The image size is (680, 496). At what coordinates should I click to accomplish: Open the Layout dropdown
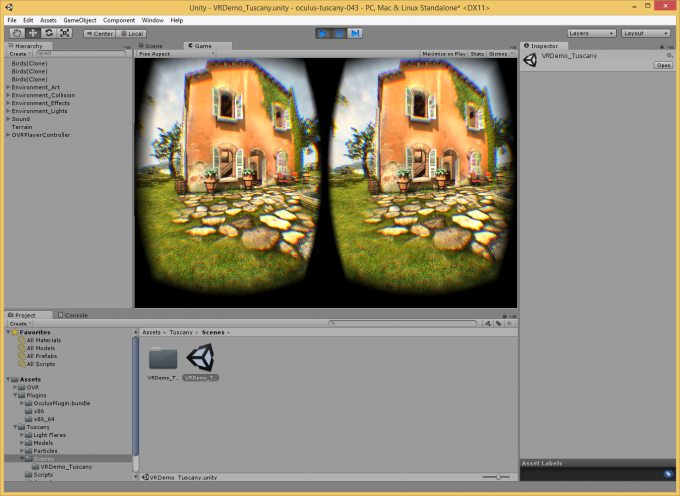[x=646, y=33]
